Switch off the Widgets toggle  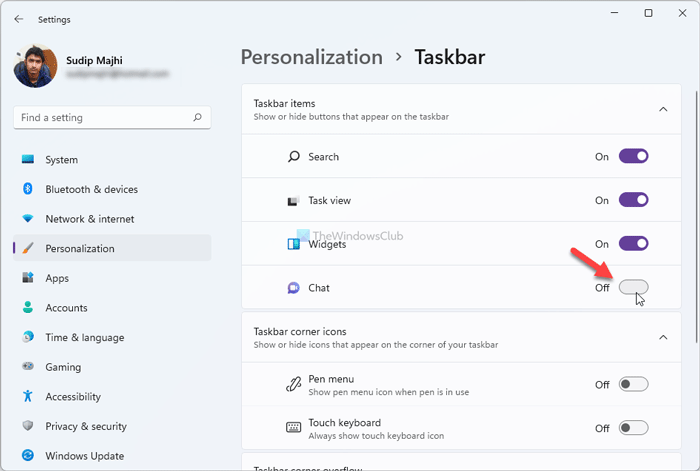tap(633, 244)
